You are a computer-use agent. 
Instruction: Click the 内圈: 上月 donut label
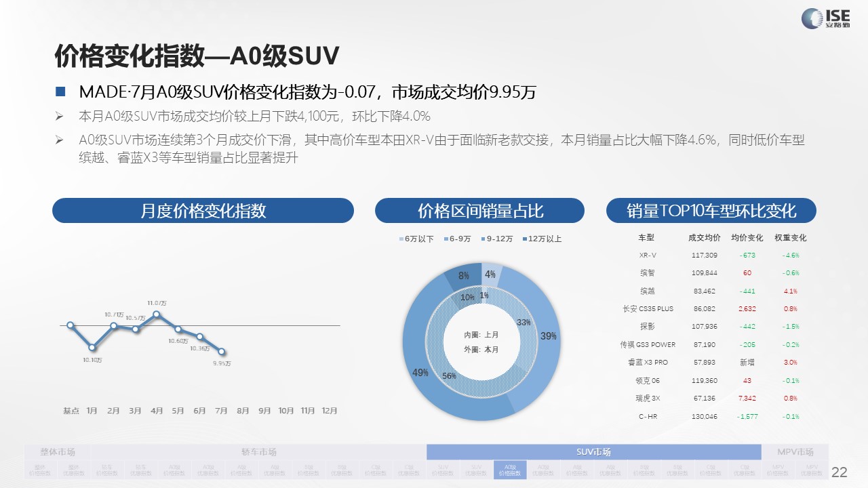coord(481,335)
